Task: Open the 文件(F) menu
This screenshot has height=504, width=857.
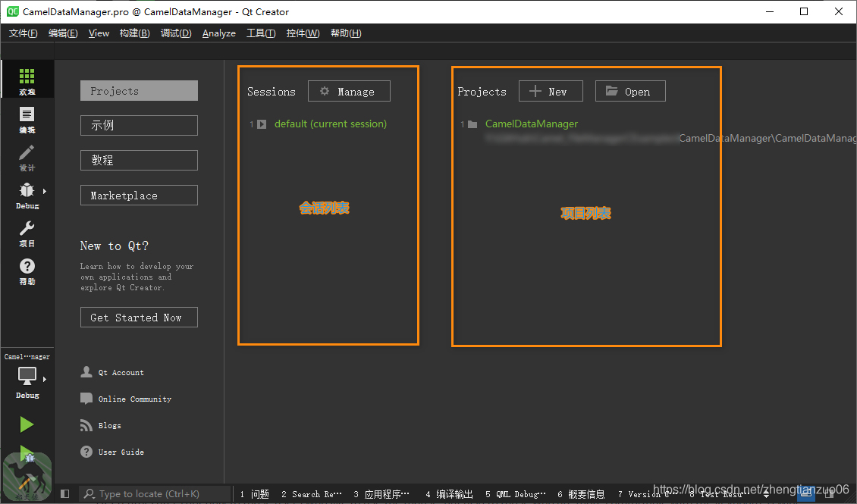Action: 23,33
